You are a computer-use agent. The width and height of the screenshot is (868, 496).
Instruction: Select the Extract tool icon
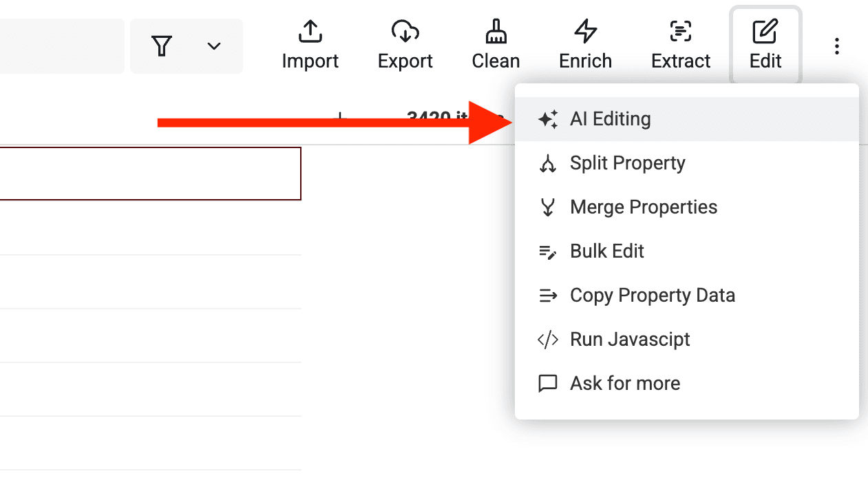[x=680, y=31]
